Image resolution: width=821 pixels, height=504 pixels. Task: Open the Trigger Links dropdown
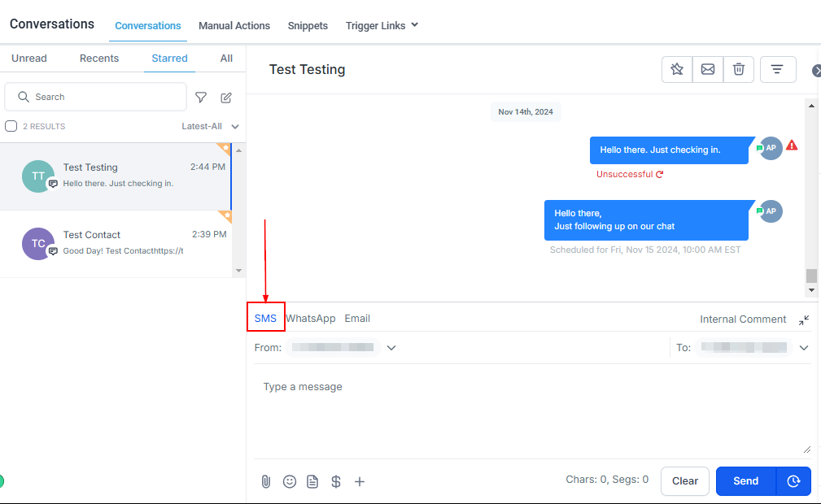pos(382,26)
